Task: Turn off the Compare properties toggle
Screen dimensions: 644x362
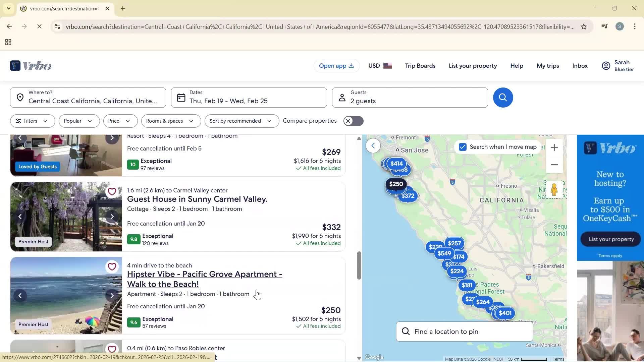Action: [x=353, y=121]
